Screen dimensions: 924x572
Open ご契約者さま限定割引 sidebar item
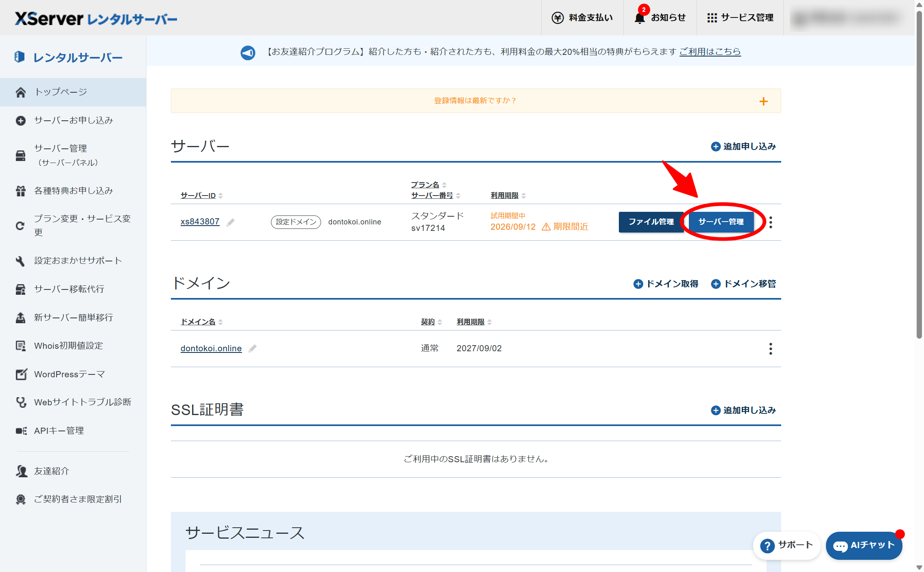73,500
